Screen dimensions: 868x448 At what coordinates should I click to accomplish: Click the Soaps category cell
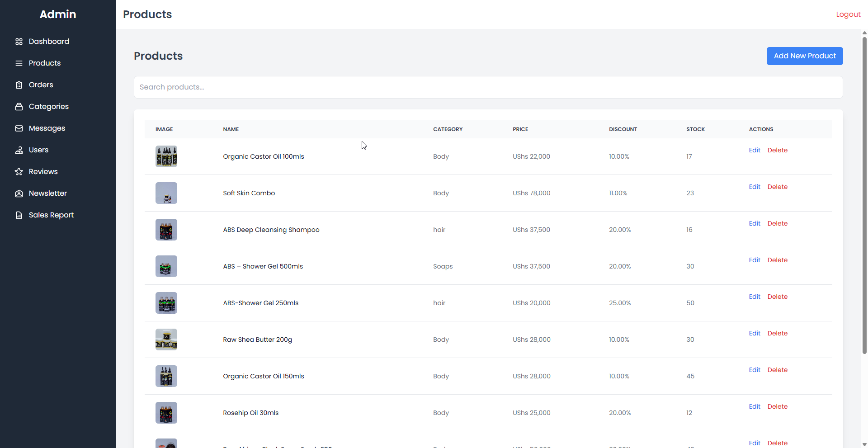click(x=443, y=266)
